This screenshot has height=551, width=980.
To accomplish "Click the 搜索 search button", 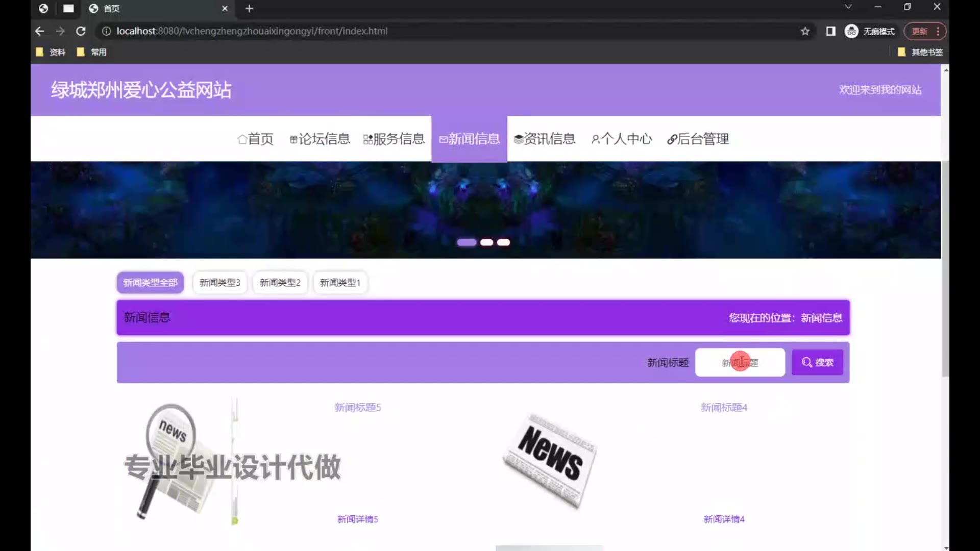I will coord(817,362).
